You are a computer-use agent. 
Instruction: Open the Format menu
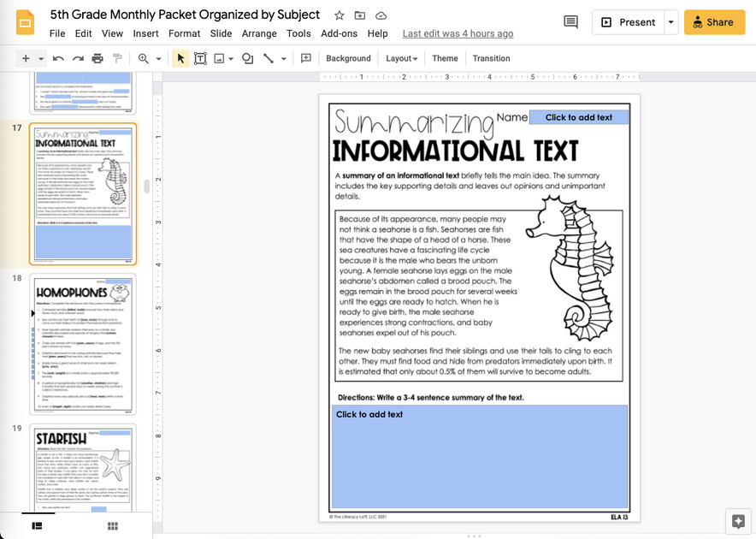pyautogui.click(x=184, y=33)
